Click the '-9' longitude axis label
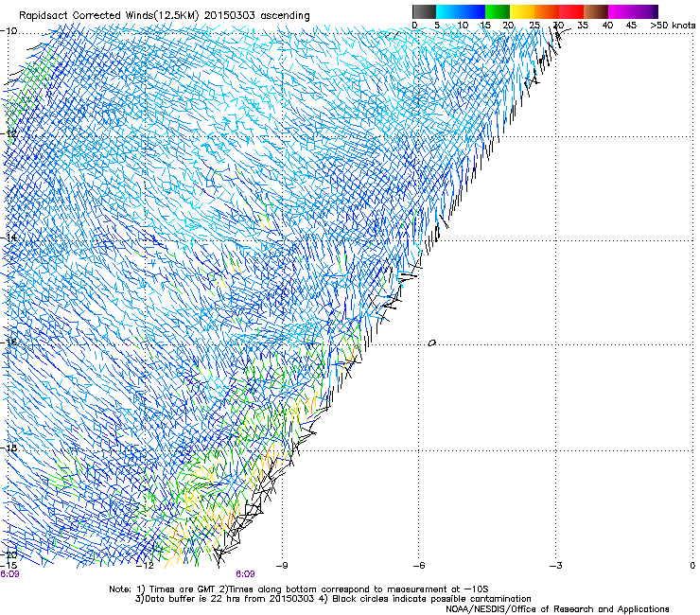Screen dimensions: 700x615 (281, 566)
